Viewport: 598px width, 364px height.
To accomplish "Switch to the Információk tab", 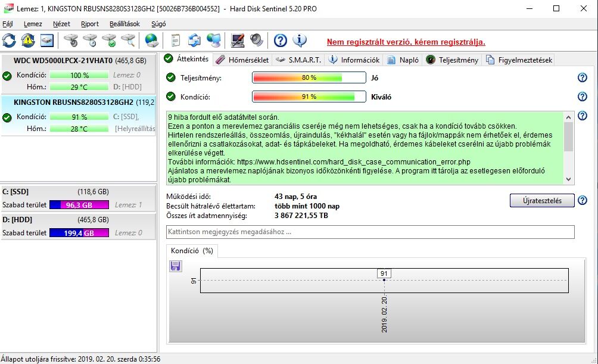I will coord(354,60).
